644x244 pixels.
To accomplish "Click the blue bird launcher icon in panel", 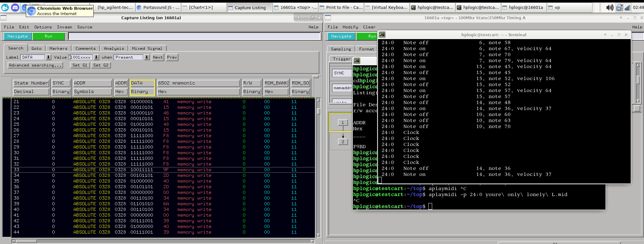I will 5,8.
